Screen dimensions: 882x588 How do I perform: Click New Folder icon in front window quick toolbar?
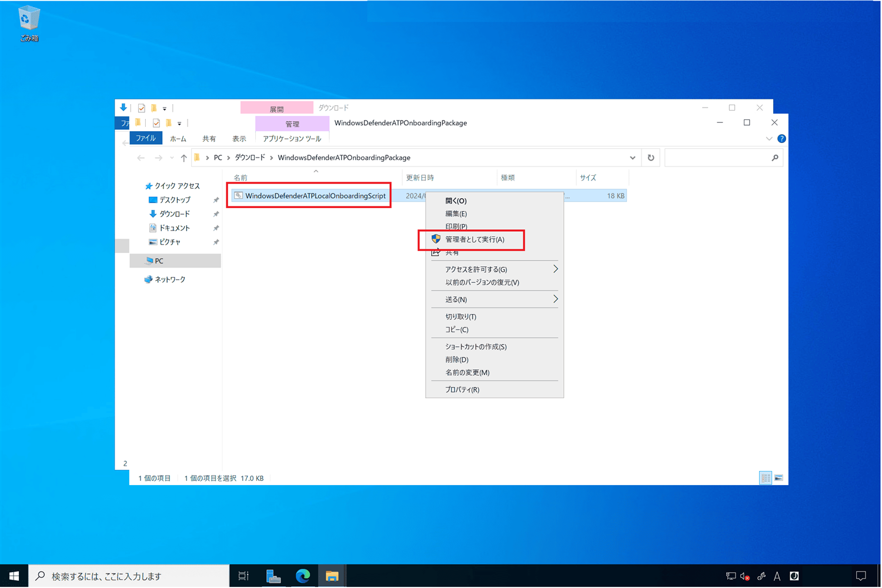[x=168, y=123]
